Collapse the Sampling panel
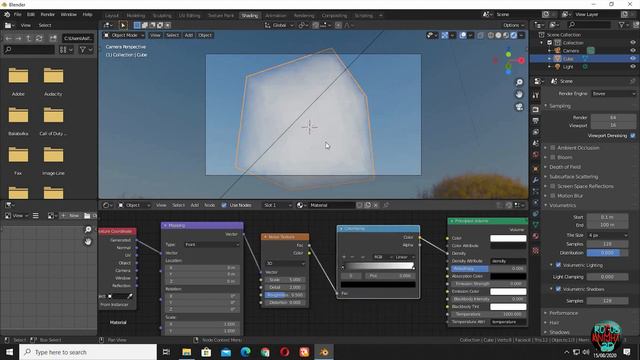Screen dimensions: 640x360 pyautogui.click(x=559, y=106)
